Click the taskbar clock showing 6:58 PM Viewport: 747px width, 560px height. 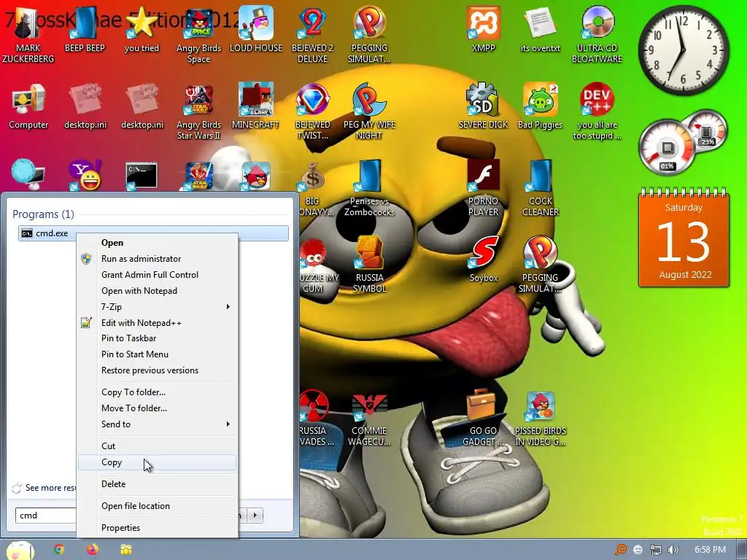[x=710, y=550]
